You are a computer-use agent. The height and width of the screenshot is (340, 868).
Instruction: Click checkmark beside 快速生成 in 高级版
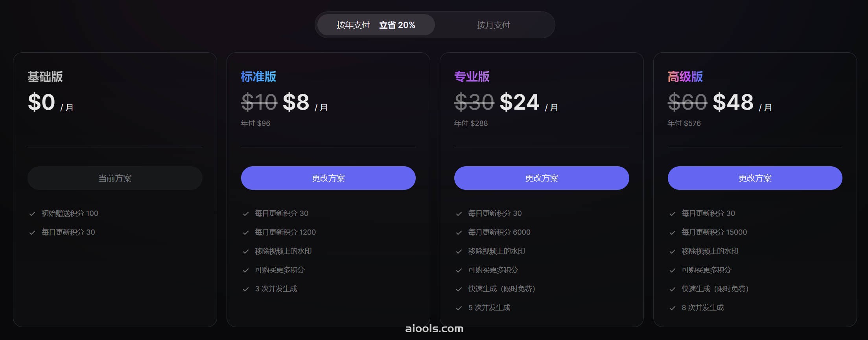[673, 289]
